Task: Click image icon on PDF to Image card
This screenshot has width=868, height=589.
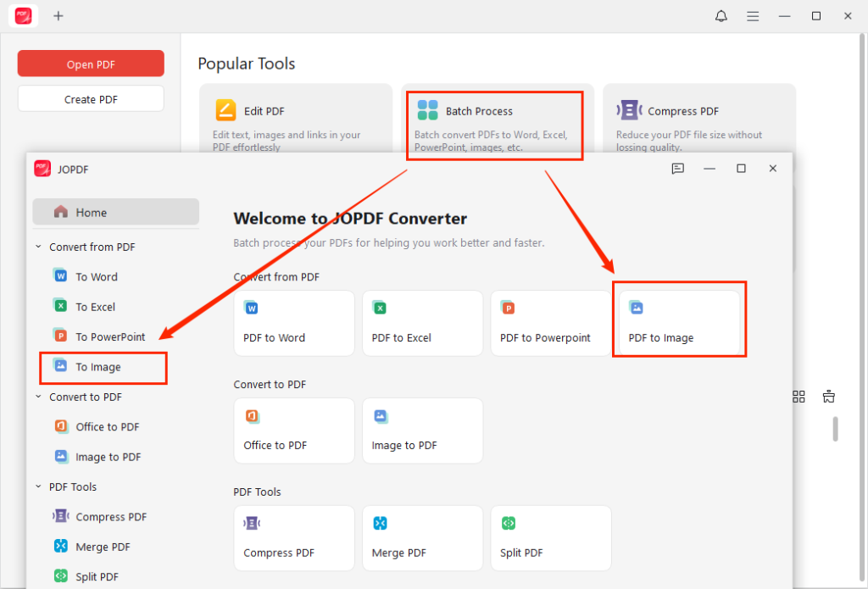Action: point(636,308)
